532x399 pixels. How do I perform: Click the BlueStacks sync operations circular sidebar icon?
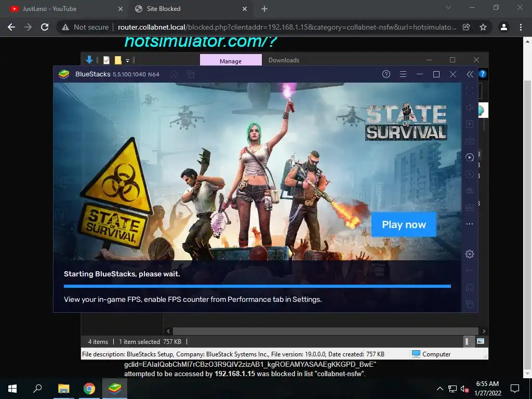(470, 174)
